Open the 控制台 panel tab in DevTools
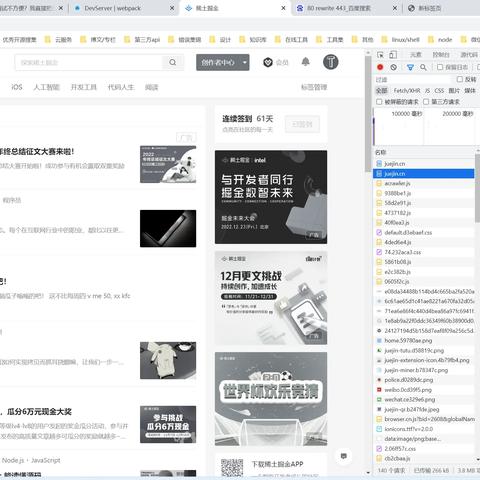 coord(441,55)
